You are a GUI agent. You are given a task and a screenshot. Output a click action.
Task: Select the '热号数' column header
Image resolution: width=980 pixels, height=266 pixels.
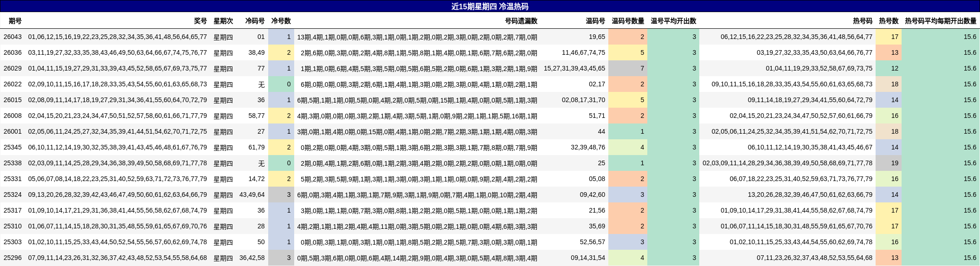889,21
